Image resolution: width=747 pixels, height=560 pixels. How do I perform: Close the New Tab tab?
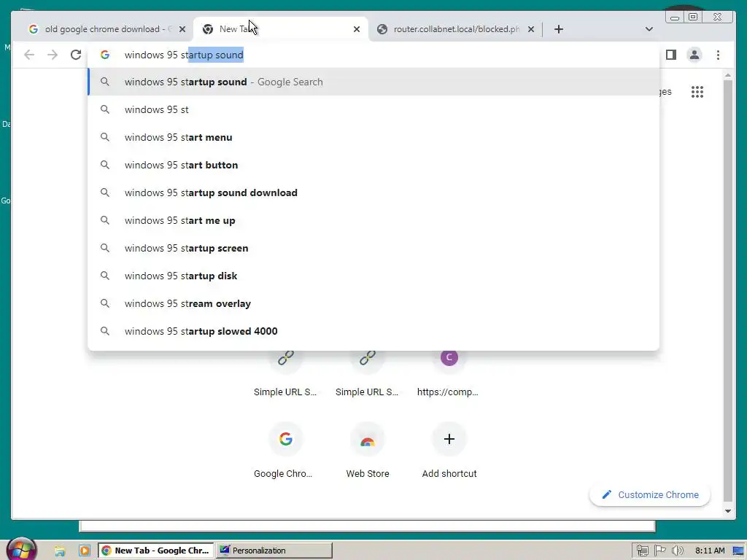356,29
